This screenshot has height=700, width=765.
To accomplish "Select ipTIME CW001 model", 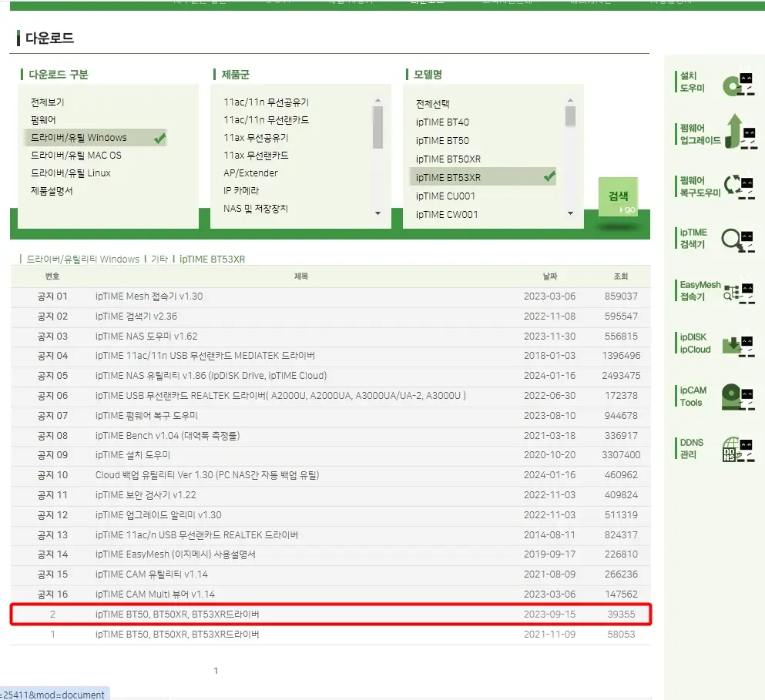I will (x=446, y=215).
